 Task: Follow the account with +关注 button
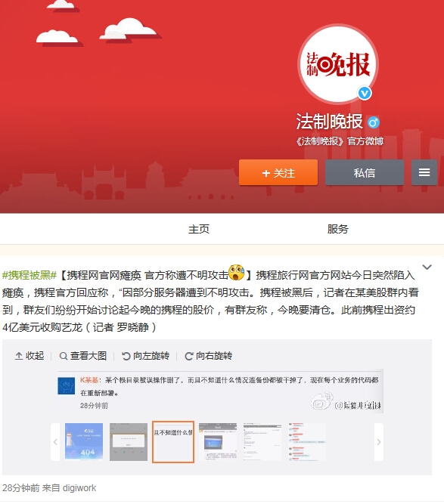point(278,172)
